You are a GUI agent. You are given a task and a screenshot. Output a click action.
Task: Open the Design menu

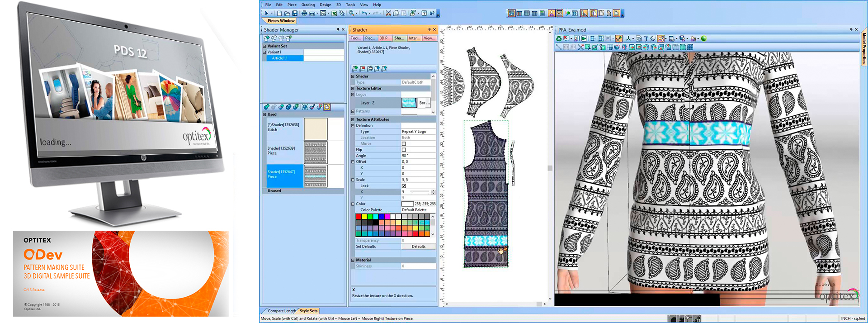click(325, 5)
